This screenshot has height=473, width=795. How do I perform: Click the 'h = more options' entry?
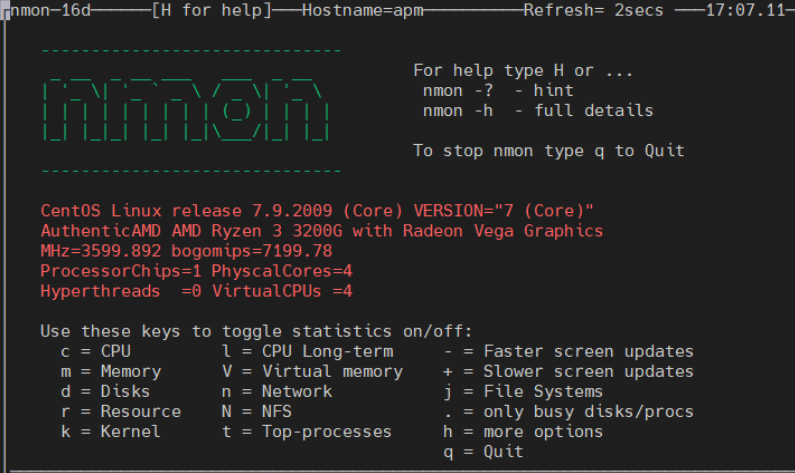[x=523, y=431]
